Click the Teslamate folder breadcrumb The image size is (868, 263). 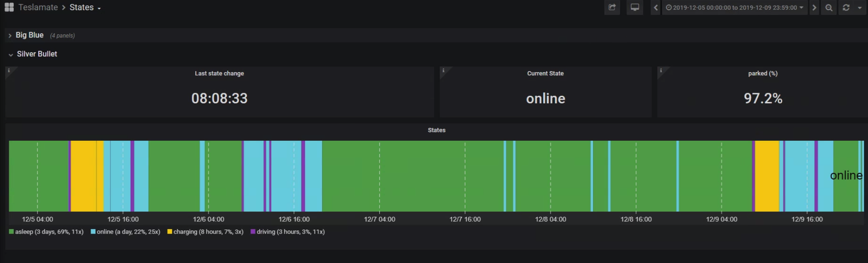[38, 7]
